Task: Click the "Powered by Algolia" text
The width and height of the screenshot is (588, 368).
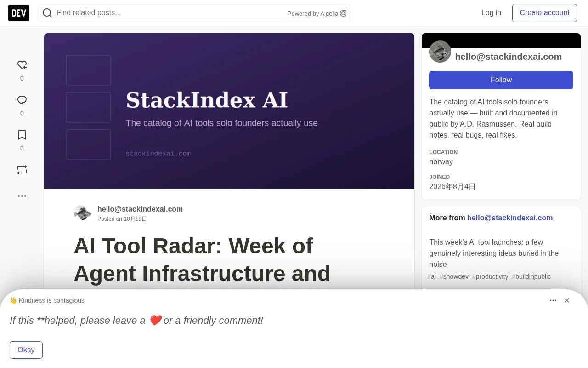Action: pos(313,14)
